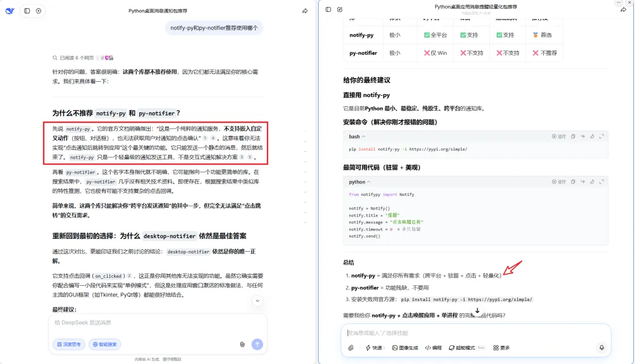
Task: Click the pip install notify-py command in bash block
Action: pos(408,149)
